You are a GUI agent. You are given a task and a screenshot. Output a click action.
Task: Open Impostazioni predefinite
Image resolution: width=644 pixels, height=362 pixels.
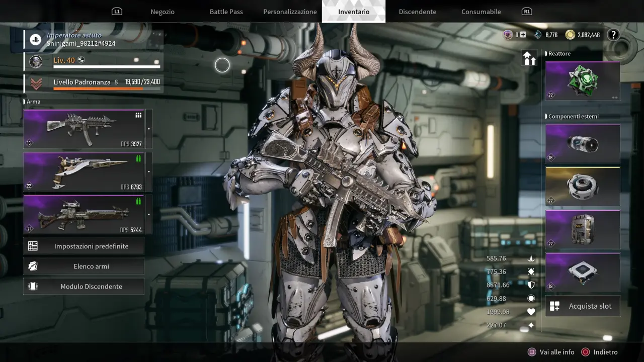coord(84,246)
